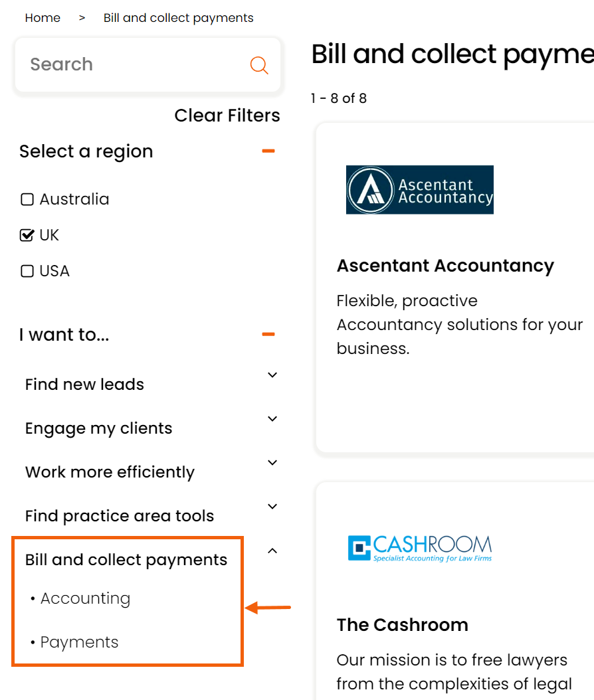The width and height of the screenshot is (594, 700).
Task: Expand the Engage my clients chevron
Action: click(272, 419)
